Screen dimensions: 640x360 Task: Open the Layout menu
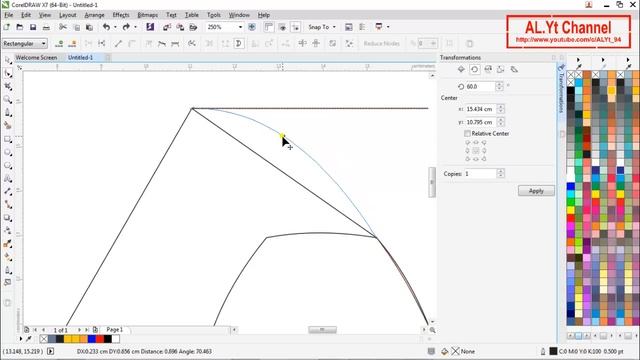[x=67, y=15]
